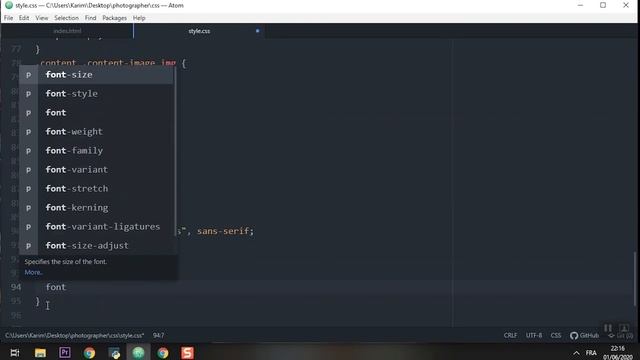This screenshot has width=640, height=360.
Task: Click cursor position 94:7 in status bar
Action: tap(158, 336)
